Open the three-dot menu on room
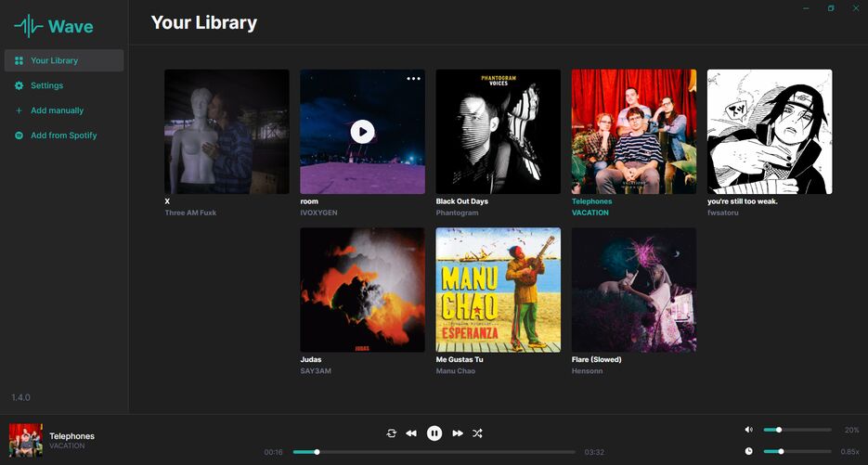868x465 pixels. [x=413, y=79]
